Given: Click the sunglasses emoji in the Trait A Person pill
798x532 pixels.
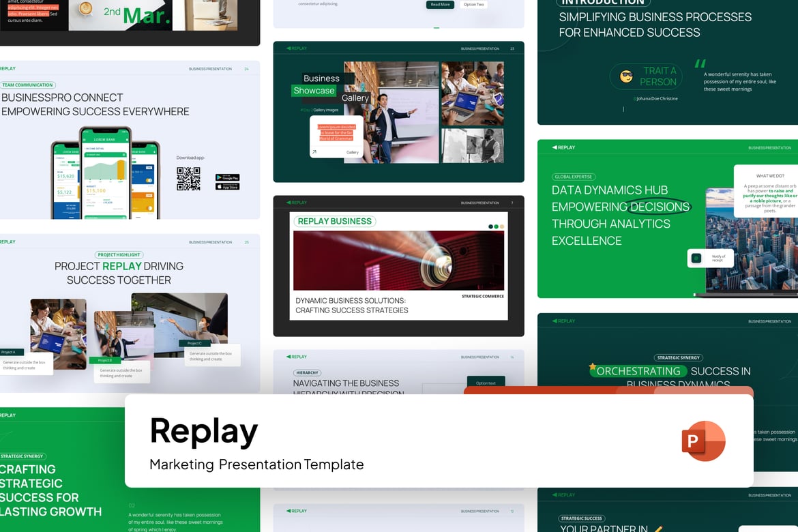Looking at the screenshot, I should [626, 76].
